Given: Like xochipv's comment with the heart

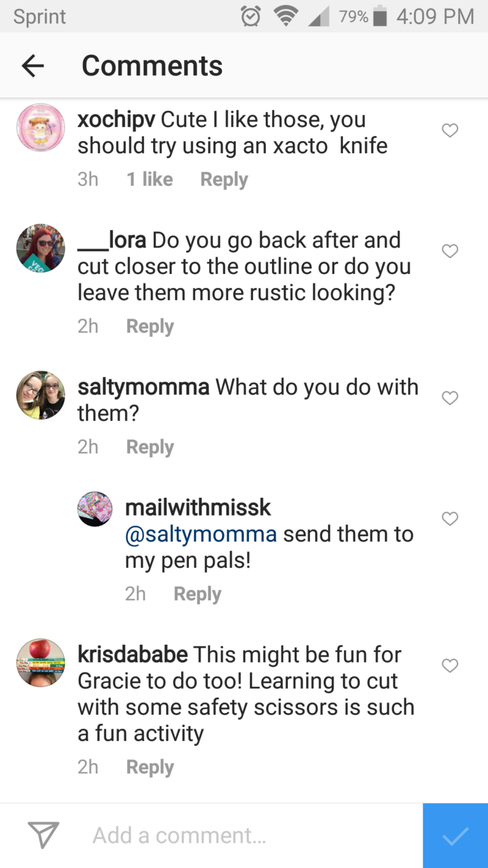Looking at the screenshot, I should (450, 130).
